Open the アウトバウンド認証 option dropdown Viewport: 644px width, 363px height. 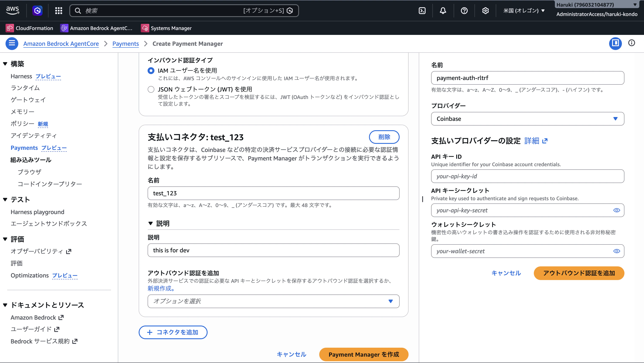[274, 301]
